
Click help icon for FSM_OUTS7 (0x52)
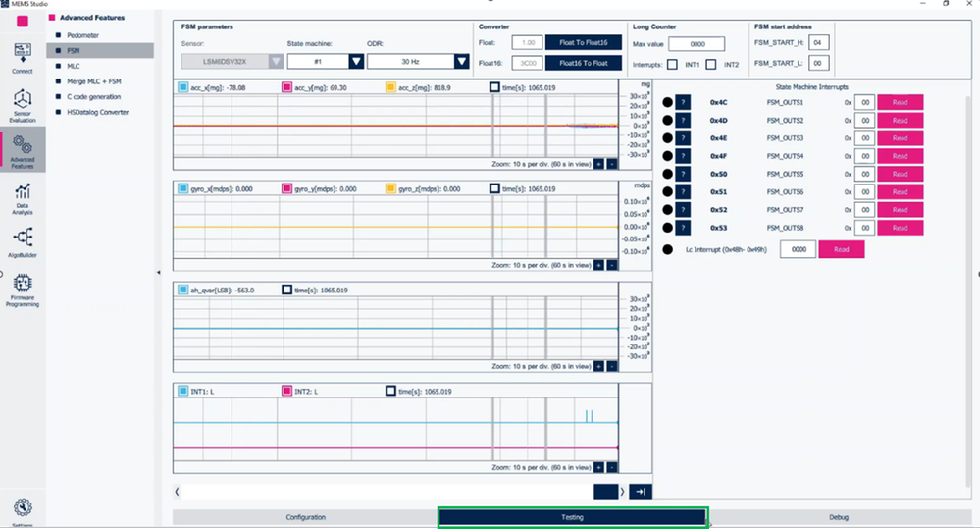(x=683, y=209)
